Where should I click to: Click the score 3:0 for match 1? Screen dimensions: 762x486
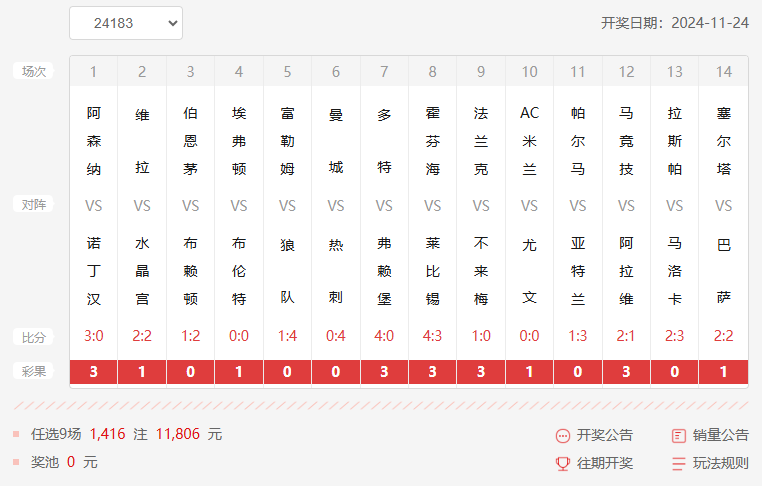click(93, 336)
